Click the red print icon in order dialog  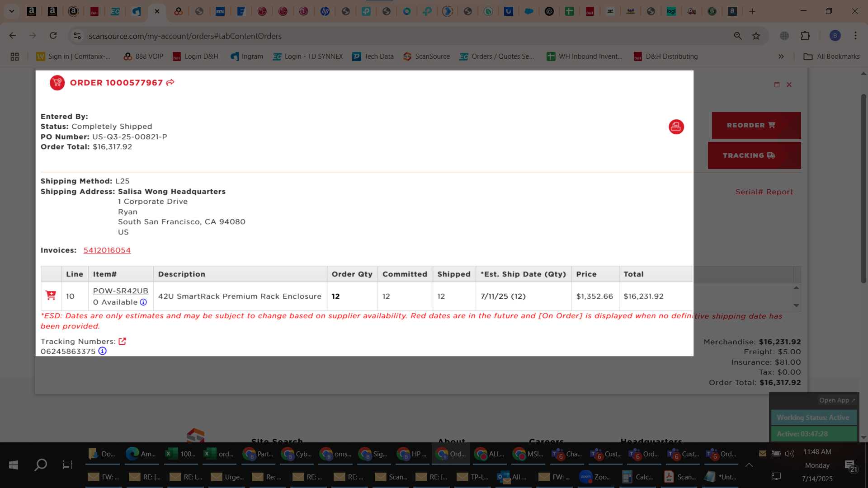click(x=676, y=127)
